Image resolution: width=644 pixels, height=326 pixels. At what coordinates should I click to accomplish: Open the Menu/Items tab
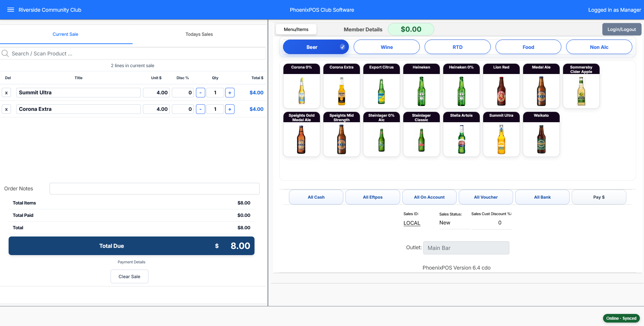[296, 29]
